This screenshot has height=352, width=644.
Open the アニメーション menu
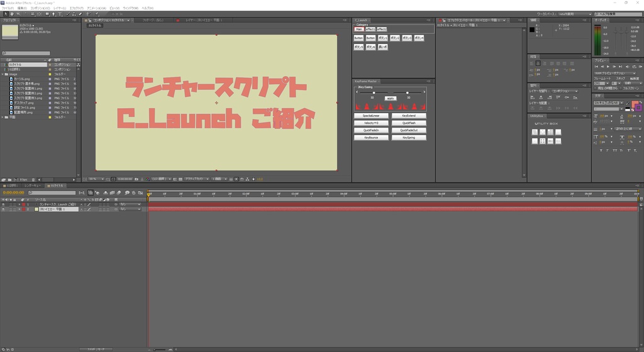click(96, 8)
